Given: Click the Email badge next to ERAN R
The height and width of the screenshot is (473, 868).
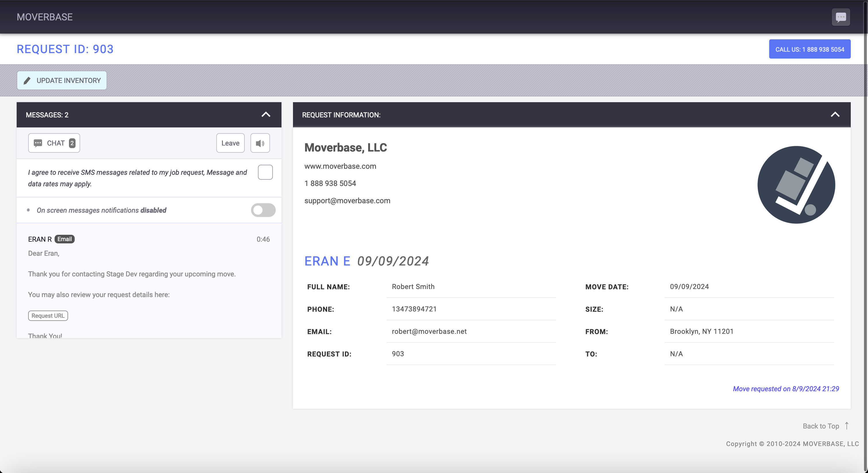Looking at the screenshot, I should (64, 239).
